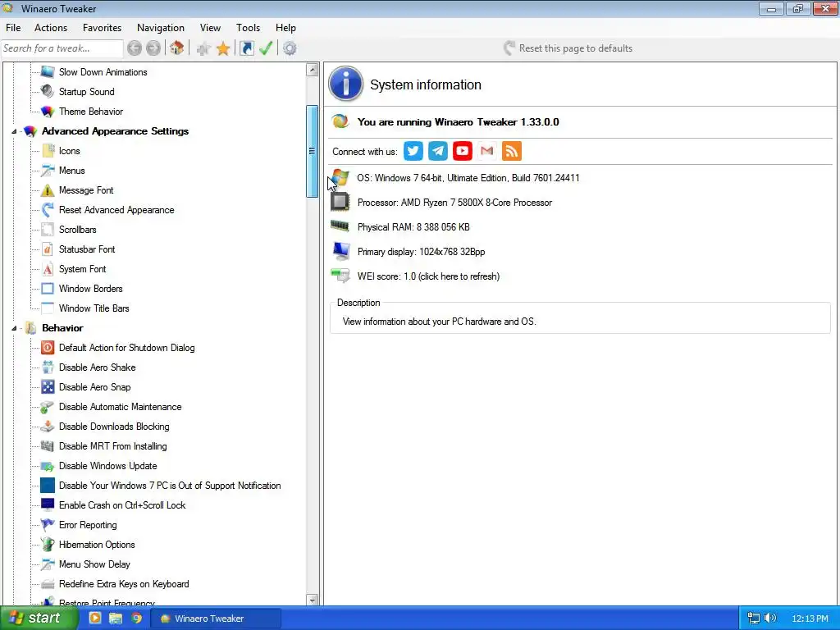This screenshot has width=840, height=630.
Task: Open Chrome from the taskbar quick launch
Action: point(137,619)
